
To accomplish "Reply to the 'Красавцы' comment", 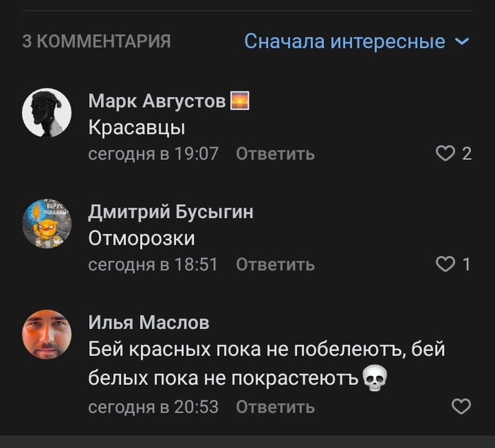I will [x=275, y=154].
